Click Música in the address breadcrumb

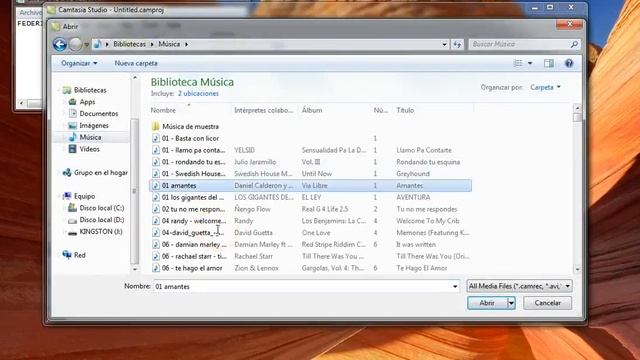169,44
